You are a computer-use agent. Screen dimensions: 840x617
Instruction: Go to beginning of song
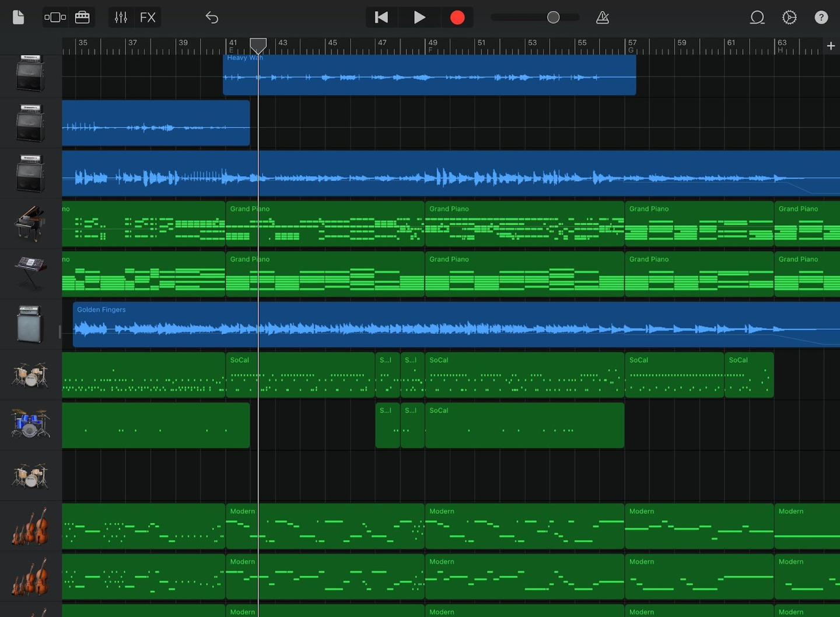(381, 17)
